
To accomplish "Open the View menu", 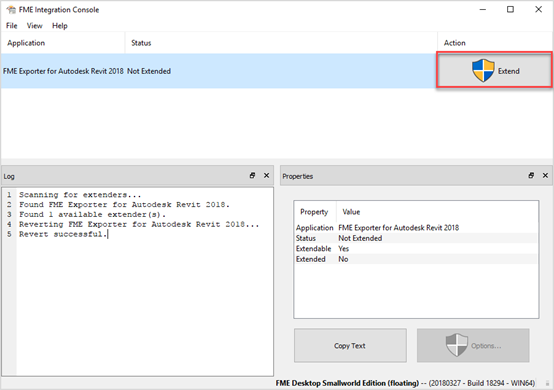I will point(34,26).
